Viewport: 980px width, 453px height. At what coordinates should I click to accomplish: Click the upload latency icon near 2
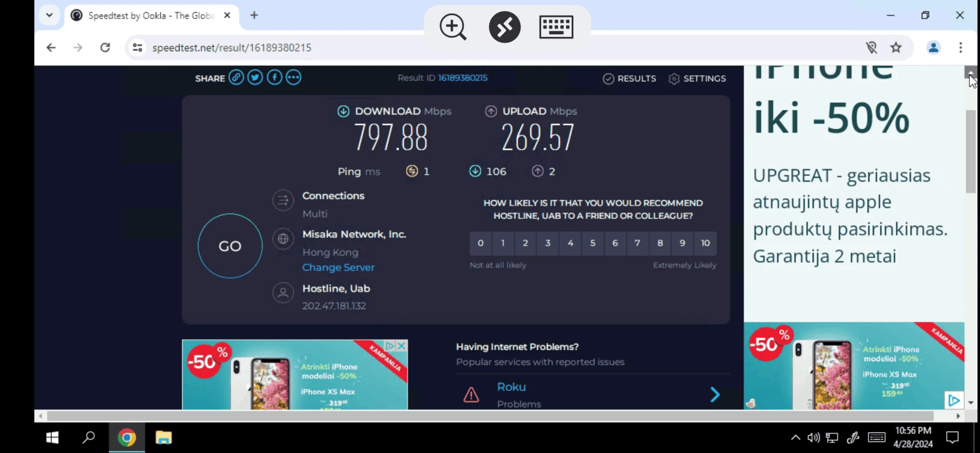click(x=537, y=171)
